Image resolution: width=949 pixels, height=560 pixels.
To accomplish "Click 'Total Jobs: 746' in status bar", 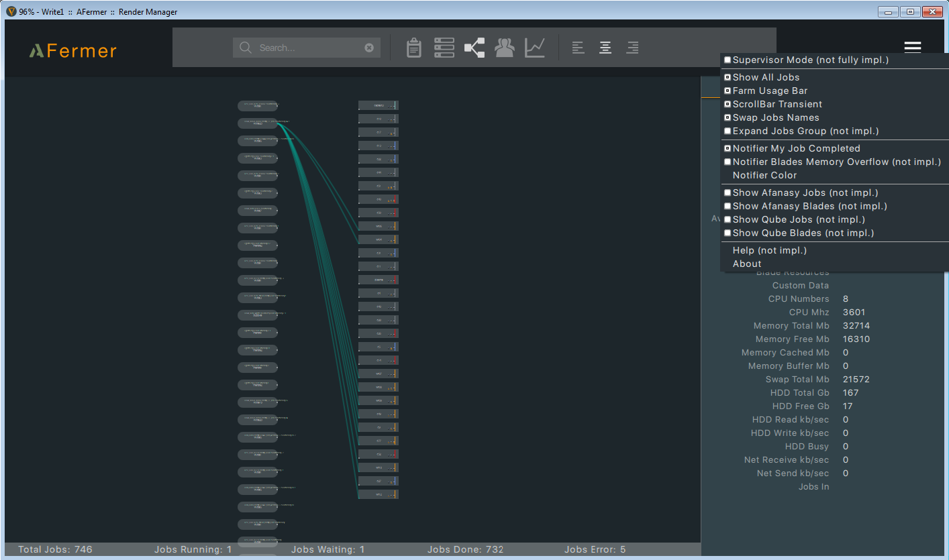I will pyautogui.click(x=55, y=549).
